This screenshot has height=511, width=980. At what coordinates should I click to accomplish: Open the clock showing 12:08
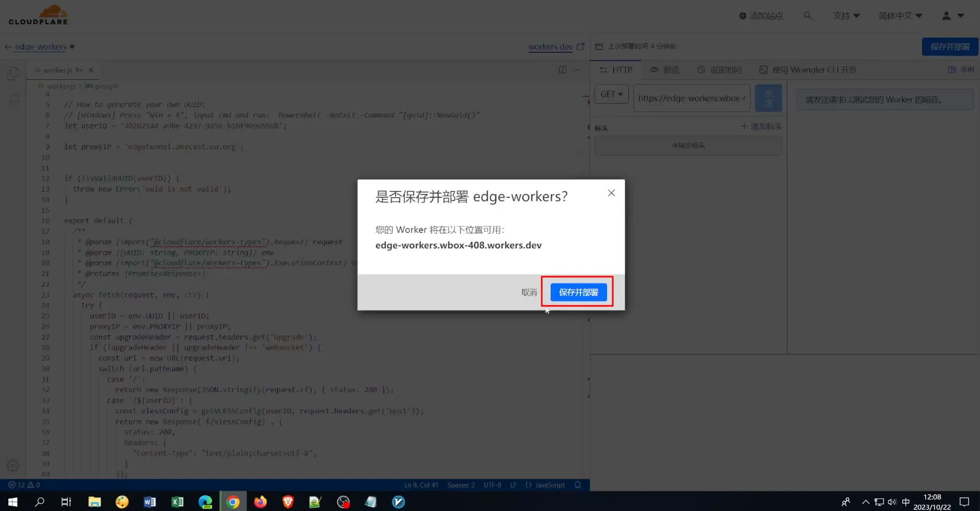click(x=932, y=502)
